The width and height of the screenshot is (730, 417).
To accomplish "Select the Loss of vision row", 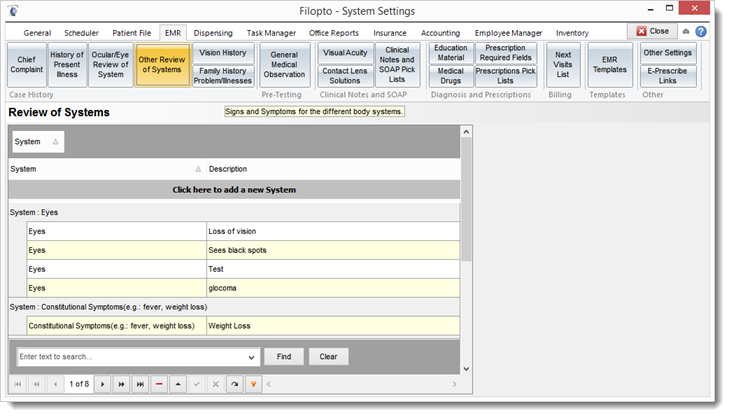I will [x=243, y=231].
